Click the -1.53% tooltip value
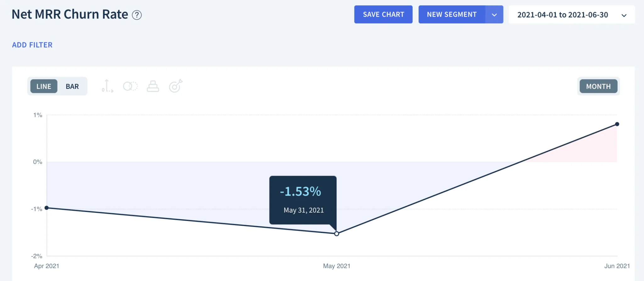644x281 pixels. pos(300,192)
